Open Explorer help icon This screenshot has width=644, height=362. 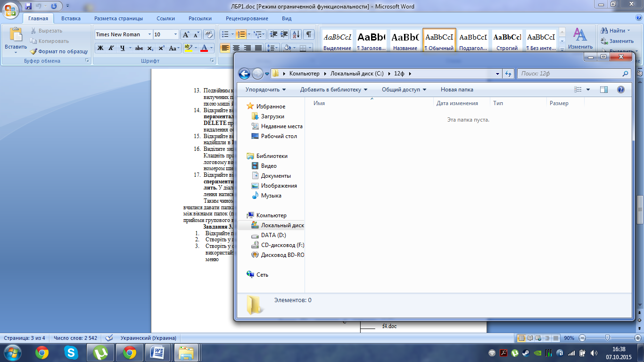click(620, 90)
